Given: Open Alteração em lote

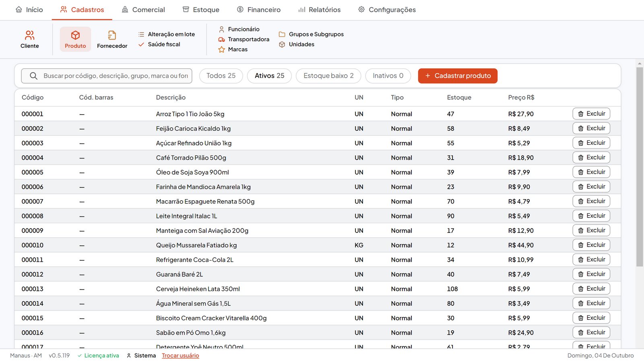Looking at the screenshot, I should (x=167, y=34).
